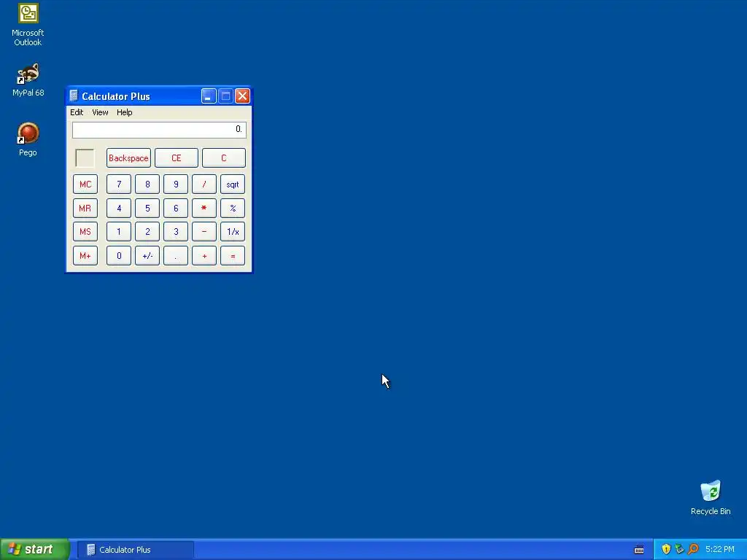Viewport: 747px width, 560px height.
Task: Click the security shield tray icon
Action: coord(666,549)
